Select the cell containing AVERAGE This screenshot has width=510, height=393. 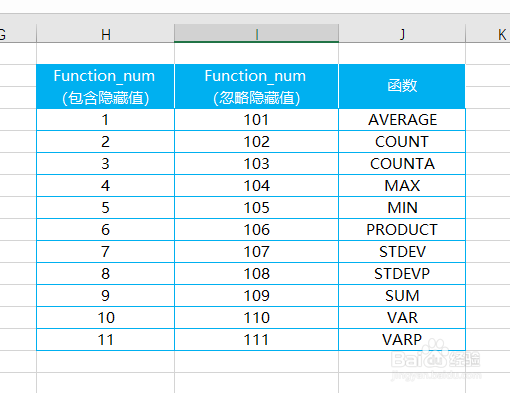pos(402,120)
